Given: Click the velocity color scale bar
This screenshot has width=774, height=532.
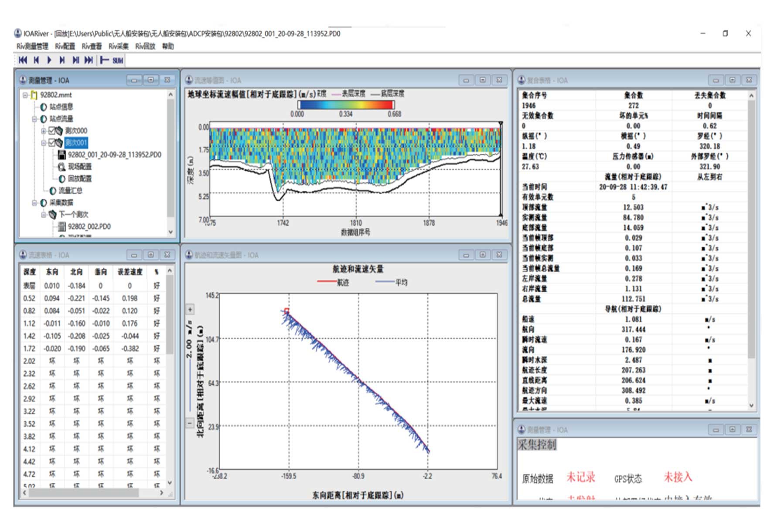Looking at the screenshot, I should [x=346, y=105].
